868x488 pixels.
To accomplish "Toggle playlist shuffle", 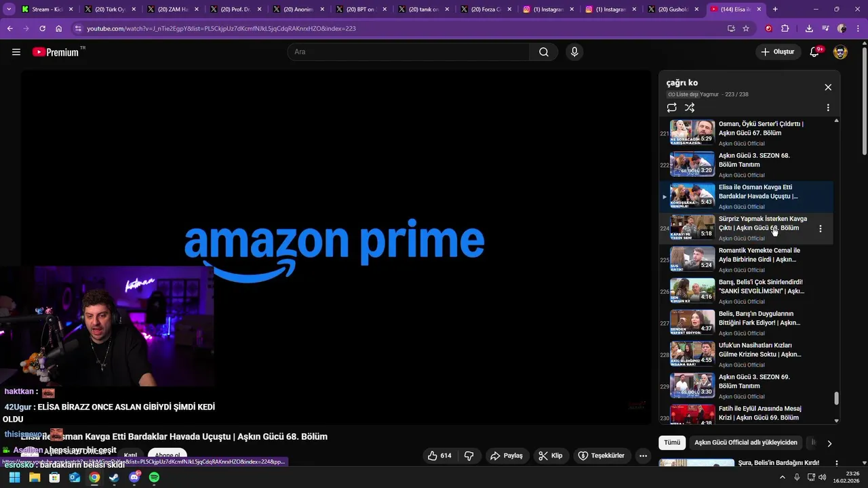I will (690, 108).
